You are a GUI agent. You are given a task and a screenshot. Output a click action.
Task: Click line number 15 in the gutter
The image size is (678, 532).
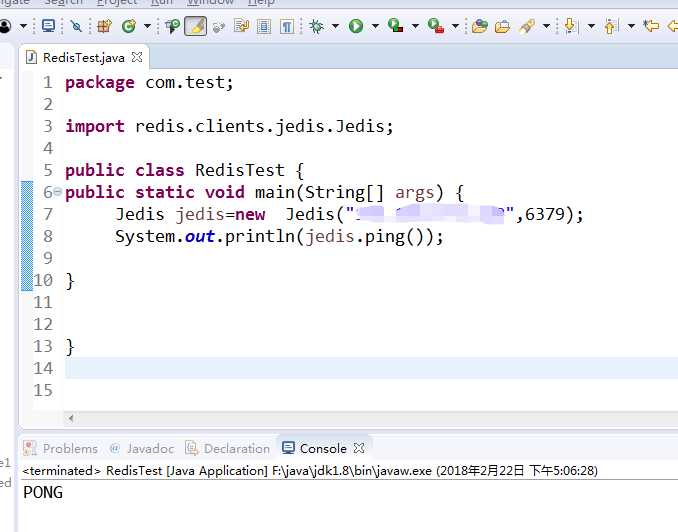[43, 390]
